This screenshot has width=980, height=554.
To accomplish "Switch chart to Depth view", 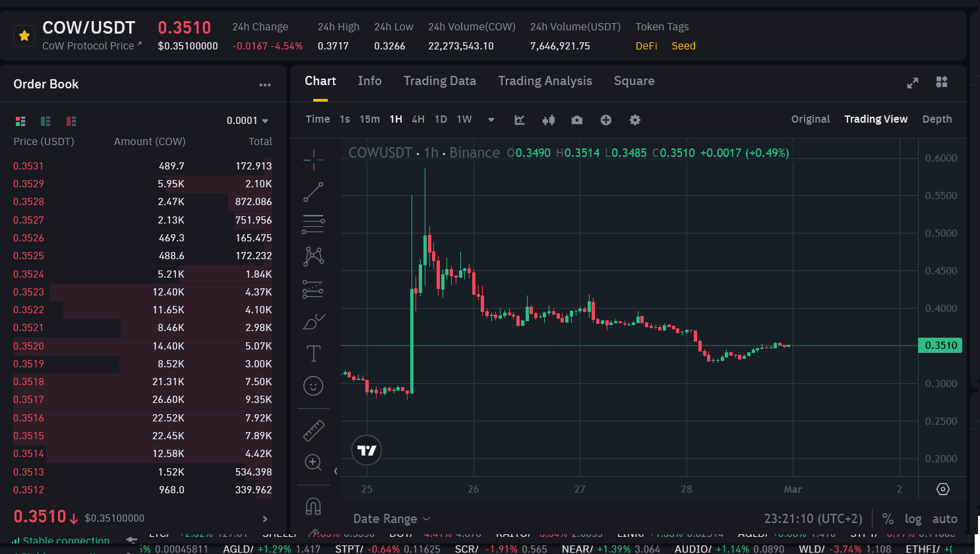I will coord(937,119).
